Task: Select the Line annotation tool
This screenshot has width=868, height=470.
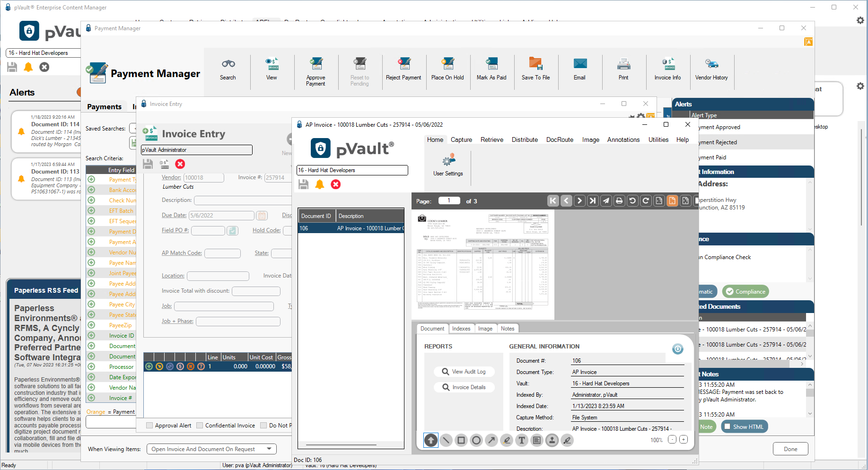Action: tap(446, 440)
